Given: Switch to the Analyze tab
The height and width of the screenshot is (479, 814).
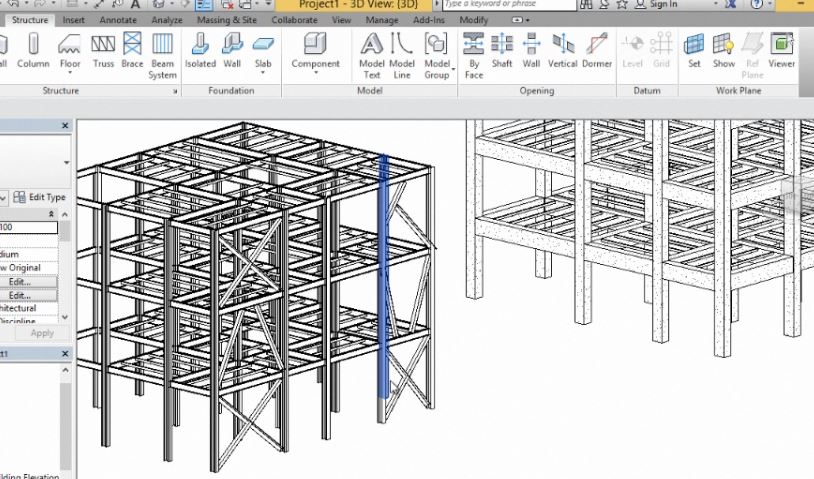Looking at the screenshot, I should (167, 20).
